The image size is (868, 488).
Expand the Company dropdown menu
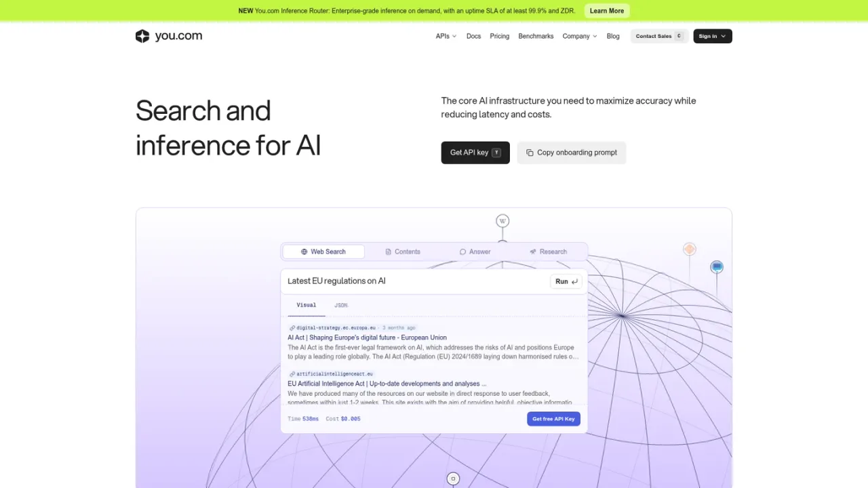580,36
